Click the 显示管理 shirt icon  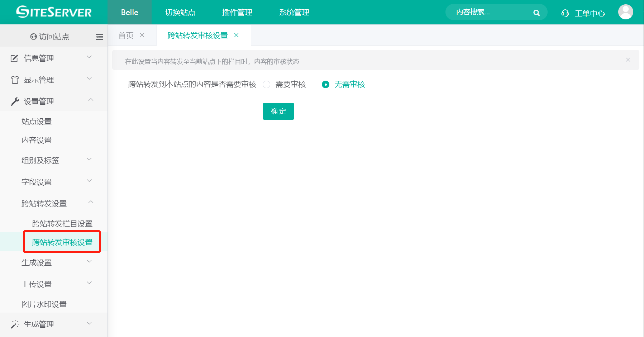click(14, 80)
